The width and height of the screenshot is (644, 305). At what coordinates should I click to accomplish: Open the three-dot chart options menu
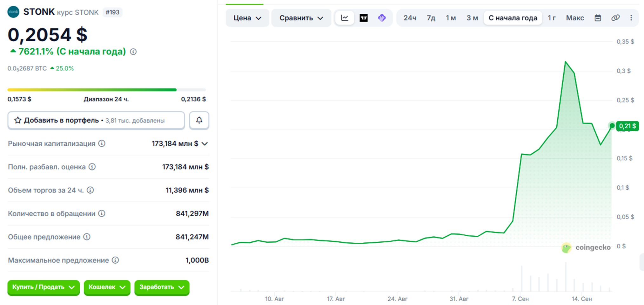(x=631, y=18)
